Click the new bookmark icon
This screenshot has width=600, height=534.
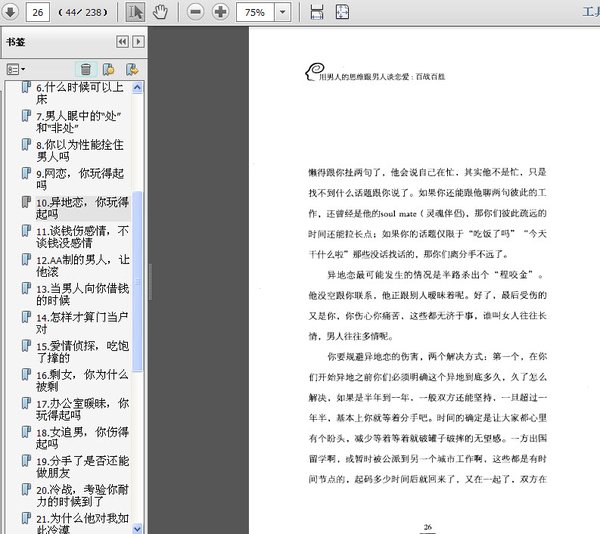(x=109, y=69)
